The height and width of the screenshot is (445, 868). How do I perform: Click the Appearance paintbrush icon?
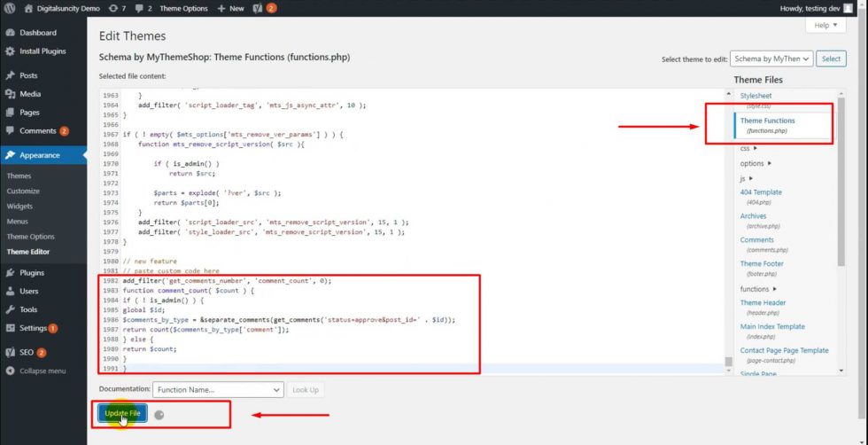10,155
